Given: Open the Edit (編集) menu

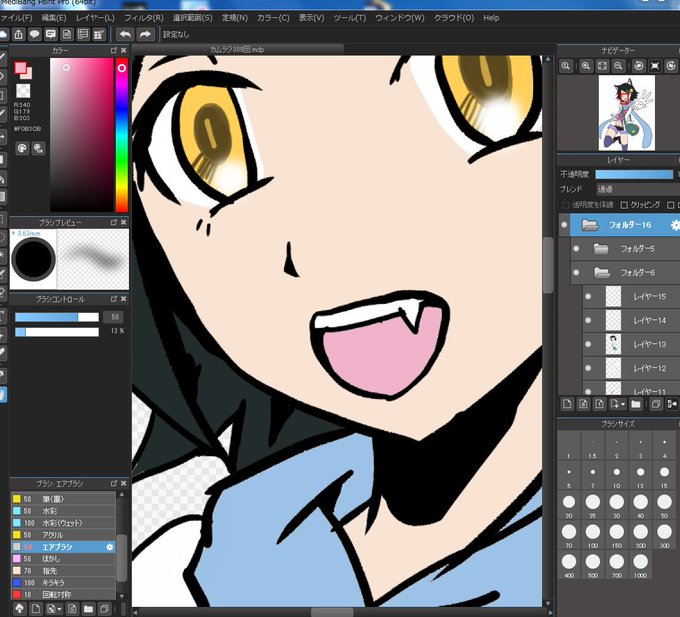Looking at the screenshot, I should [54, 18].
